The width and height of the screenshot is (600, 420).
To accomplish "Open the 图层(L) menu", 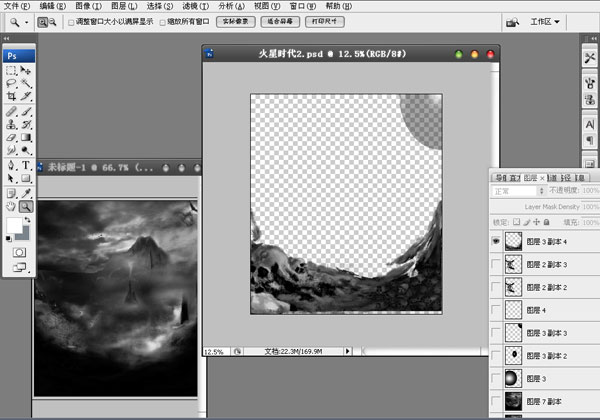I will pyautogui.click(x=124, y=6).
